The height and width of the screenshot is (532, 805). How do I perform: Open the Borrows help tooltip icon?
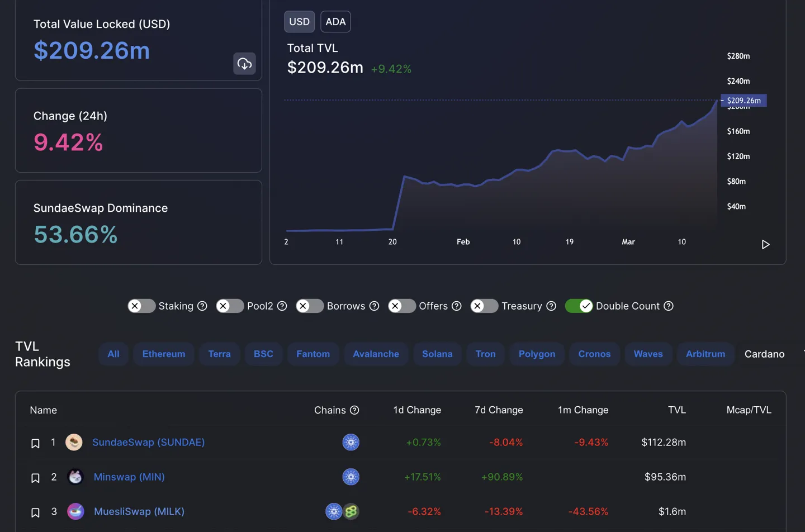pos(375,306)
